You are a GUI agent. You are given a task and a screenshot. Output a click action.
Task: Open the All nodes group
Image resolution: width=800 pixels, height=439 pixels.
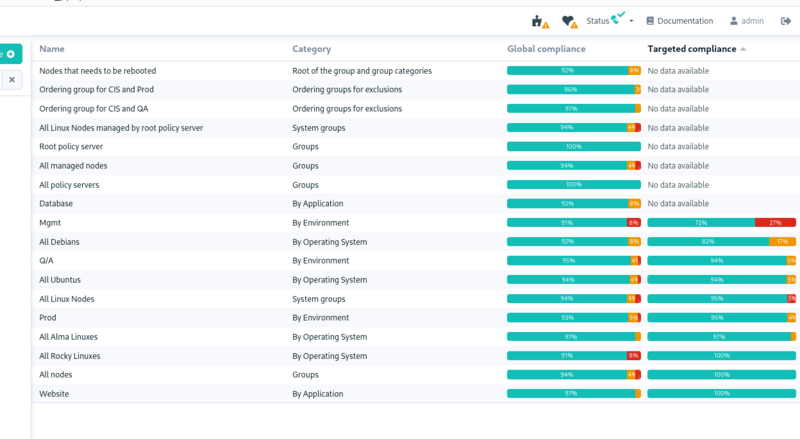[56, 375]
